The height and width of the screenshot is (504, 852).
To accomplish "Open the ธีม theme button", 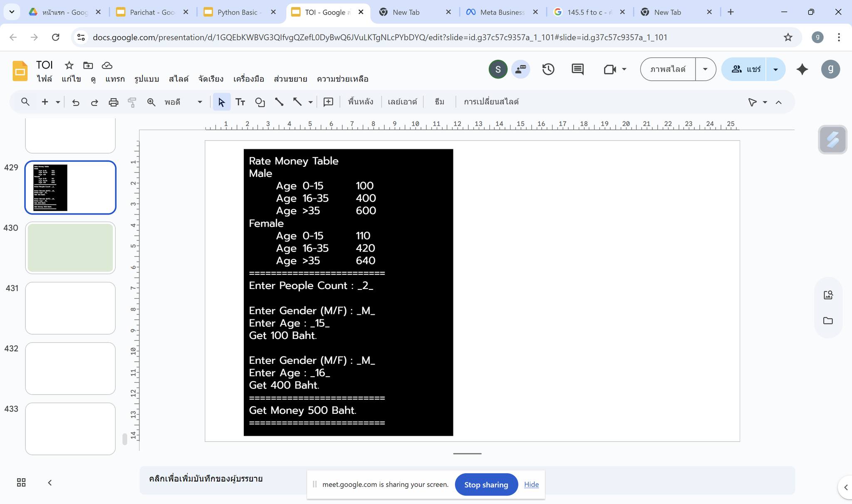I will 439,102.
